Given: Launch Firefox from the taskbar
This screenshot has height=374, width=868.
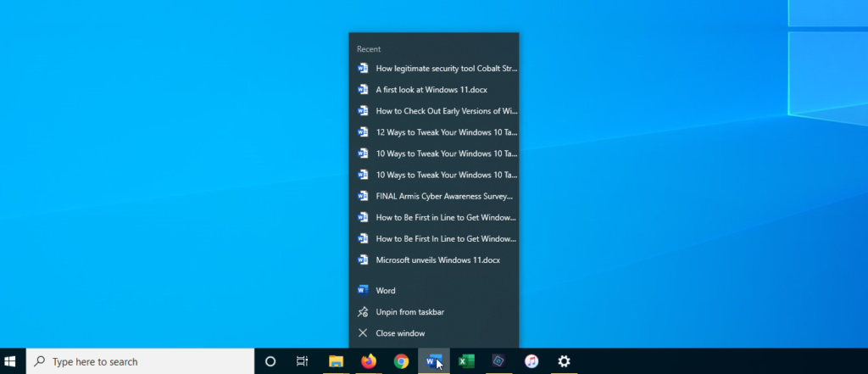Looking at the screenshot, I should pos(369,361).
